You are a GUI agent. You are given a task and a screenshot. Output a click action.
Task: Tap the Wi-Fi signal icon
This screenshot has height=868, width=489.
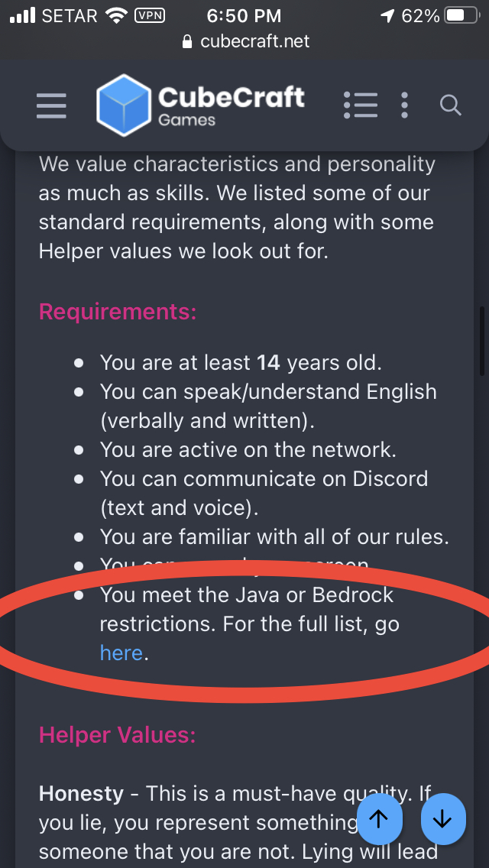coord(117,15)
